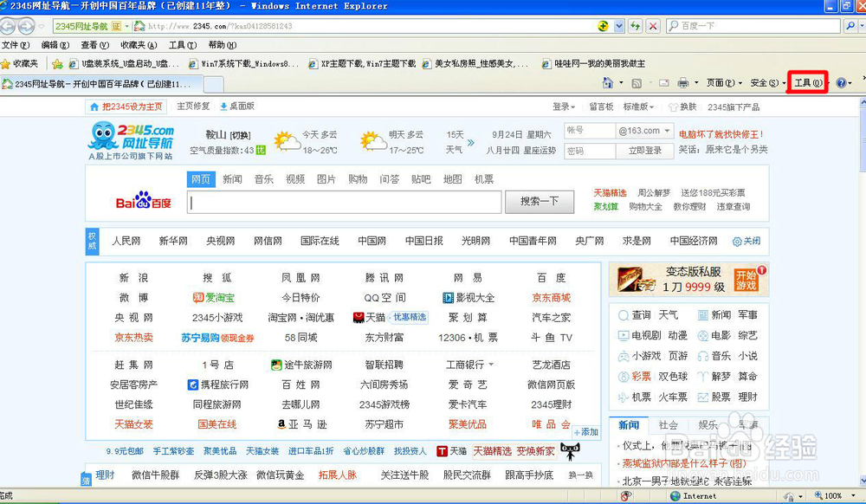866x504 pixels.
Task: Click the Read Mail icon in the command bar
Action: click(x=664, y=83)
